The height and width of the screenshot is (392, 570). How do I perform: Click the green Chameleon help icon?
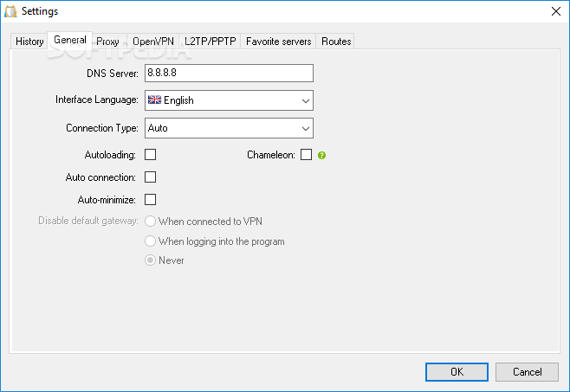point(321,156)
